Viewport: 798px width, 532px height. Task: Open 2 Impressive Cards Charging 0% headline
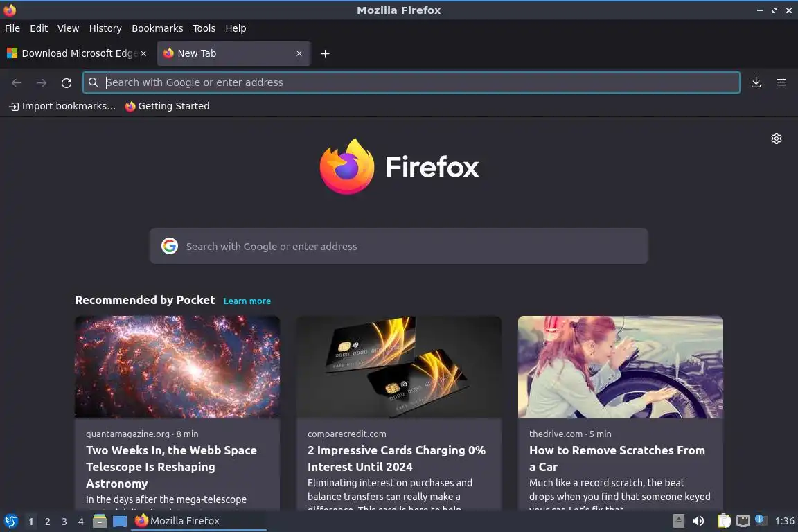tap(396, 459)
